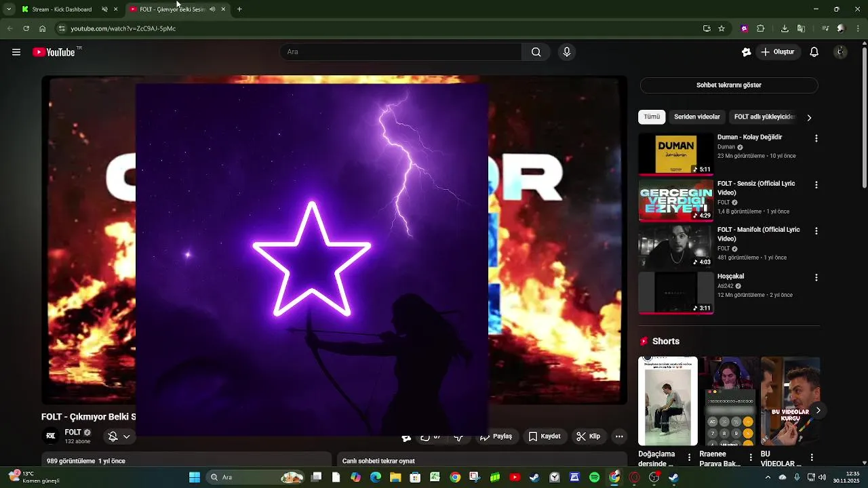Open options for FOLT - Manifolt video

(x=816, y=230)
